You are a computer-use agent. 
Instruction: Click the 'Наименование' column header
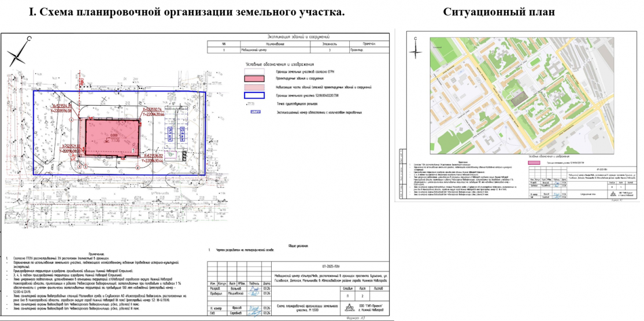click(x=276, y=43)
